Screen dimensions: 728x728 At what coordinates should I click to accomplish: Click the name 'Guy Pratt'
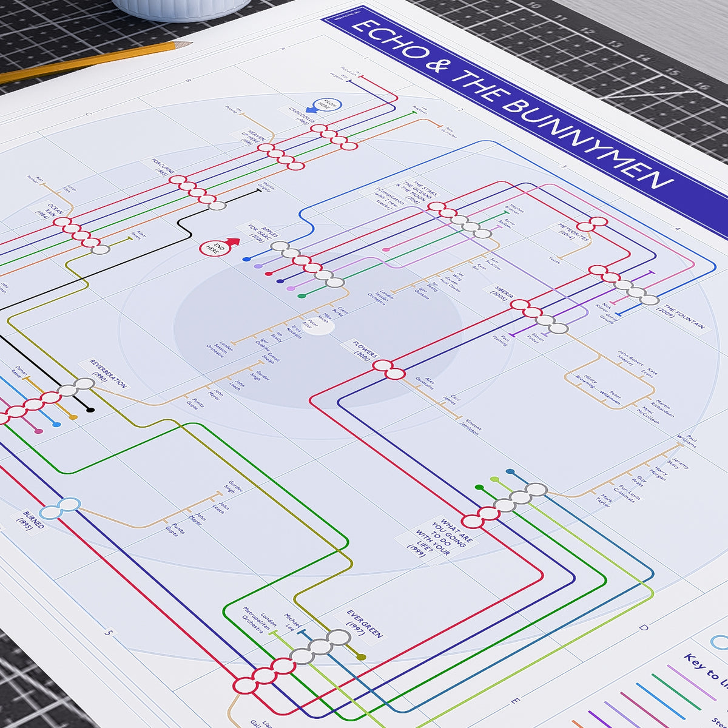(640, 482)
